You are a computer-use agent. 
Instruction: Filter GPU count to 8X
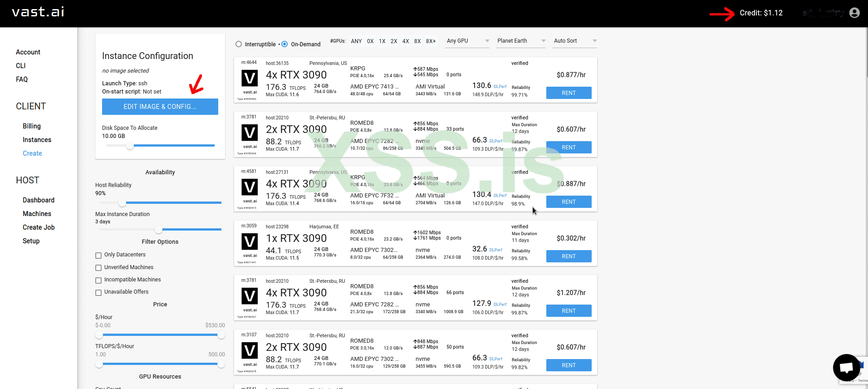[417, 41]
